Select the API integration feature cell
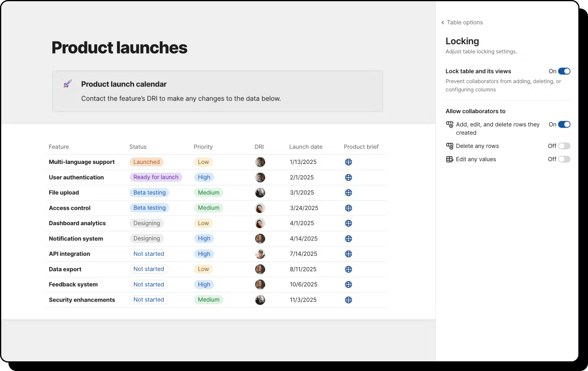This screenshot has width=588, height=371. 69,254
